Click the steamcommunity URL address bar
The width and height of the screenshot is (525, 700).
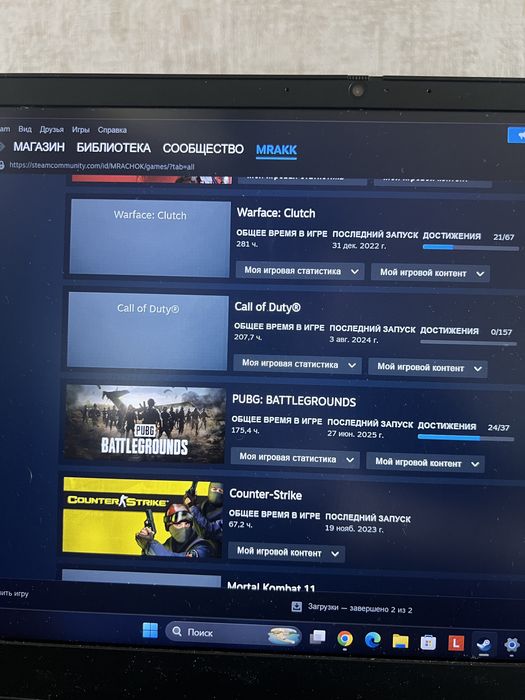[102, 166]
